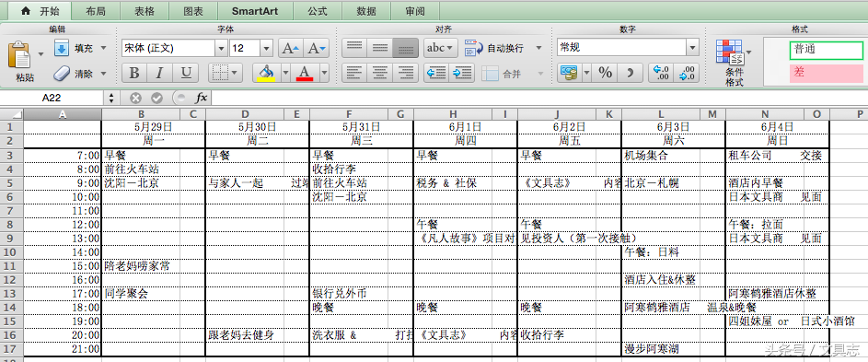Click the decrease indent icon
The height and width of the screenshot is (362, 868).
pos(435,73)
